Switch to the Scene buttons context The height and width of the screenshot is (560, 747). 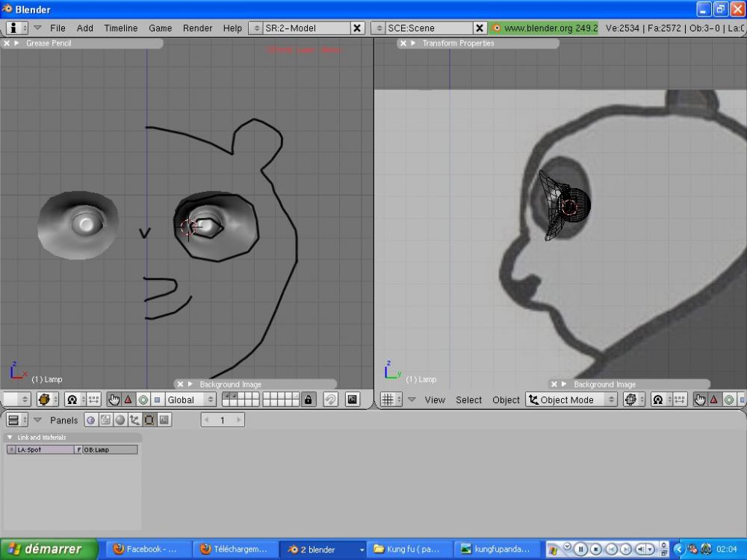(x=164, y=420)
